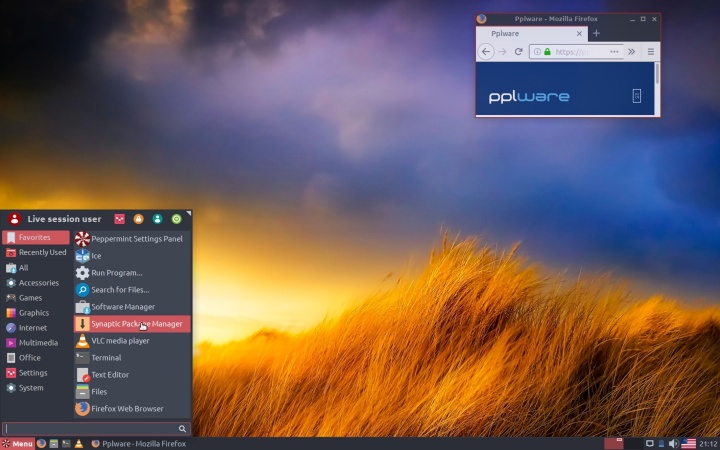Screen dimensions: 720x450
Task: Select the Recently Used category
Action: pos(42,253)
